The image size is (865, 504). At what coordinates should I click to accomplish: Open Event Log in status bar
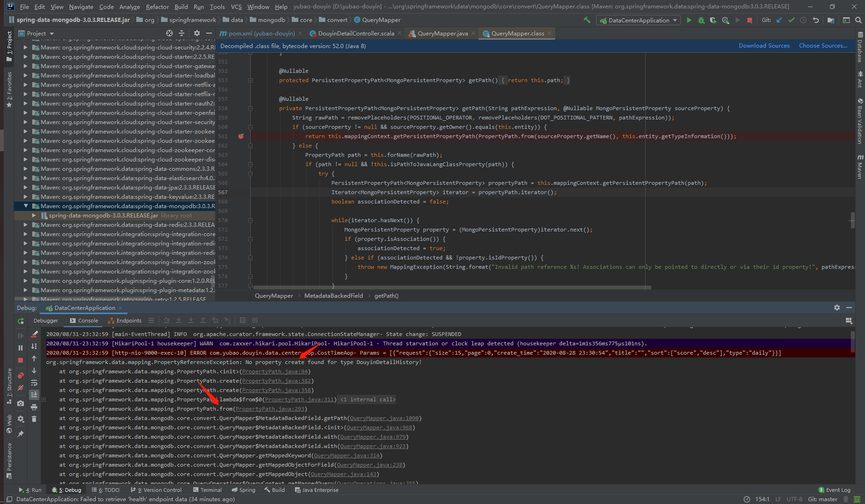(x=835, y=490)
